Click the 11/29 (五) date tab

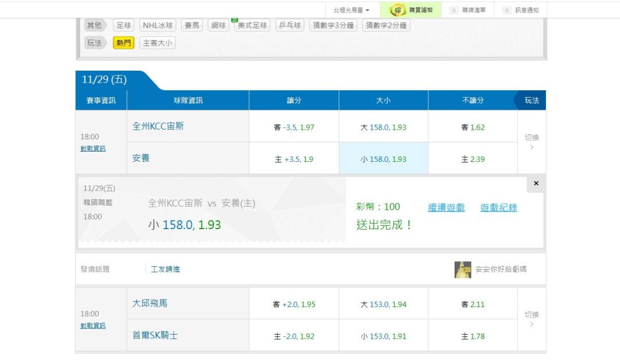104,80
